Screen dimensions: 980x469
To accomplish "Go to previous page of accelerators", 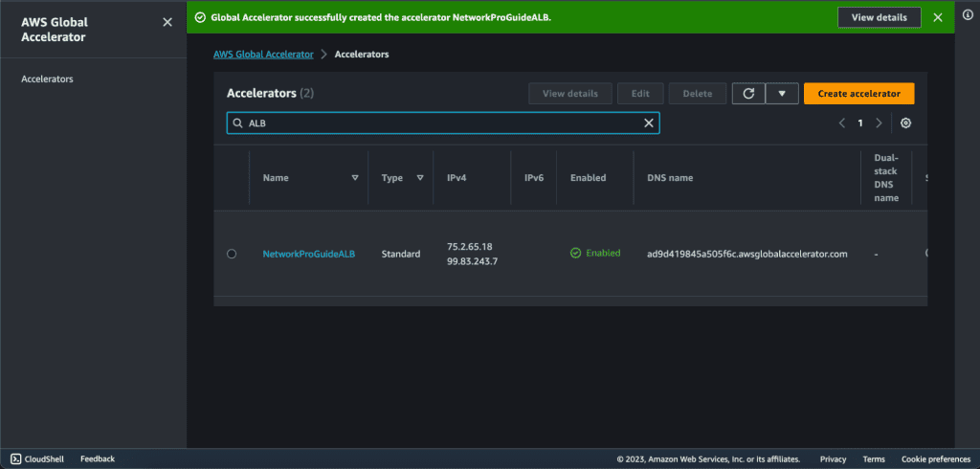I will coord(842,123).
